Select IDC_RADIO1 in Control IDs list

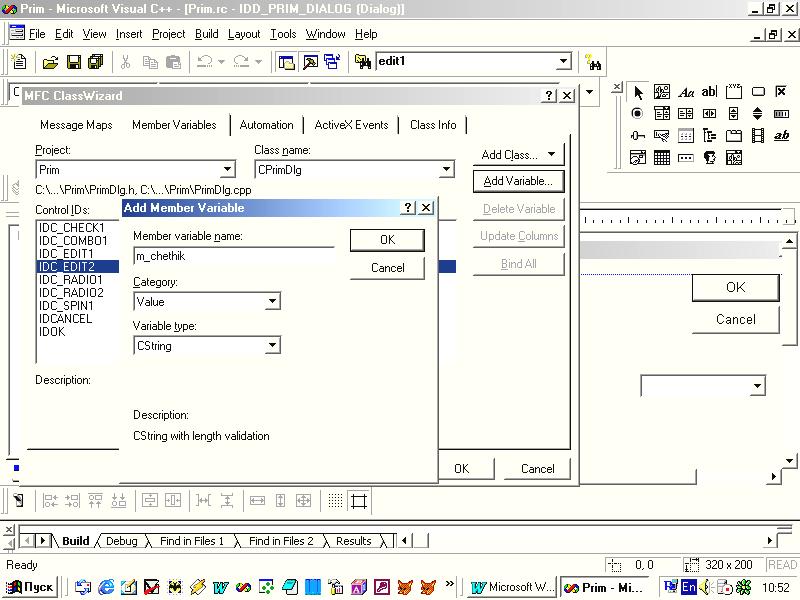[70, 280]
